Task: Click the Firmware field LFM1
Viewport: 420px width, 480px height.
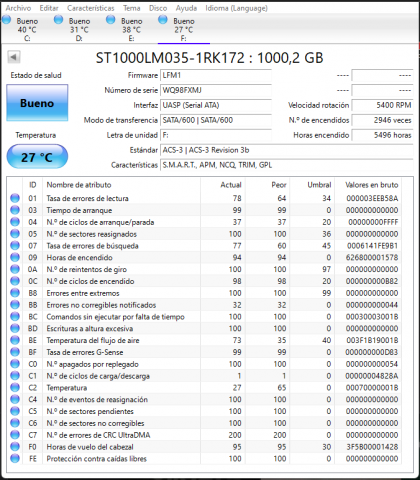Action: tap(216, 75)
